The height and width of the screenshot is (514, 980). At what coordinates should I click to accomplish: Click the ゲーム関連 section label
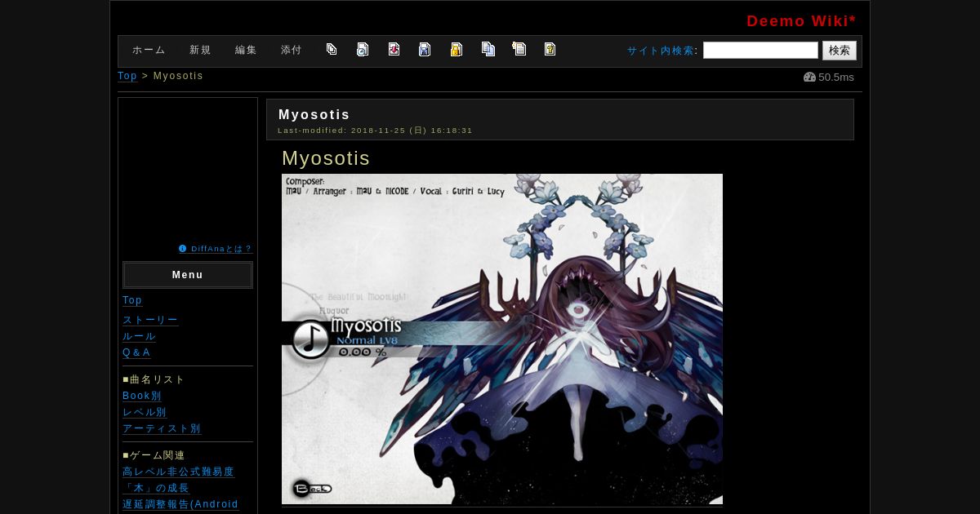pos(154,455)
